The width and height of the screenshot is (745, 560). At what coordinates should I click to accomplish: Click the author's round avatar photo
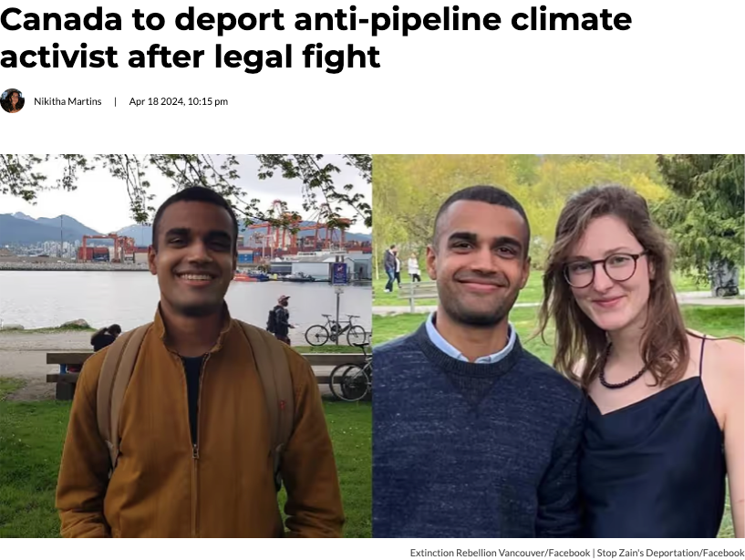click(x=13, y=100)
